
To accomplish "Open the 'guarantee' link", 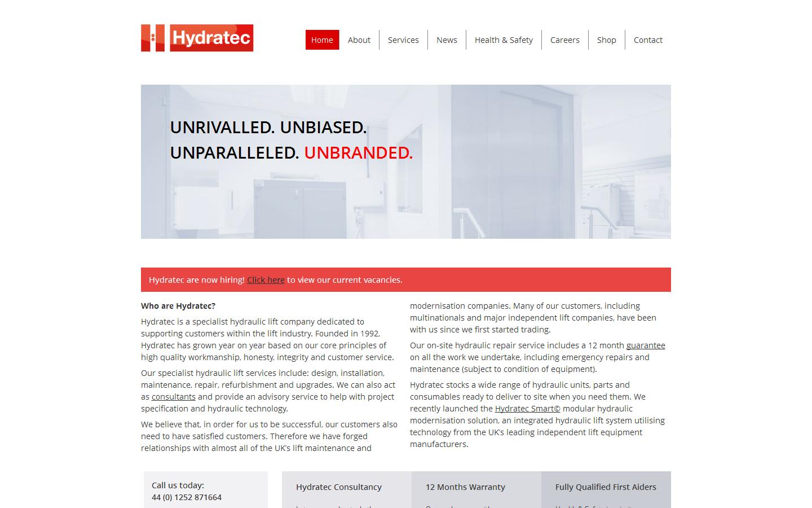I will [646, 345].
